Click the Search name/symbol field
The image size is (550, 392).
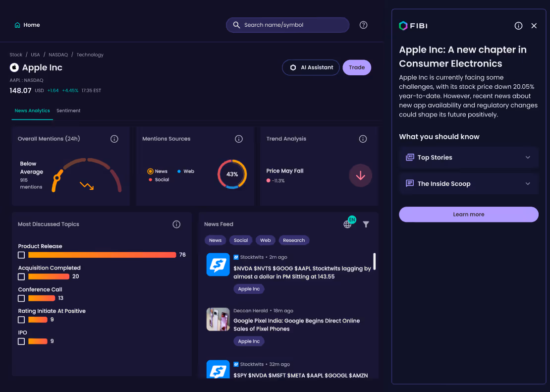click(x=287, y=25)
